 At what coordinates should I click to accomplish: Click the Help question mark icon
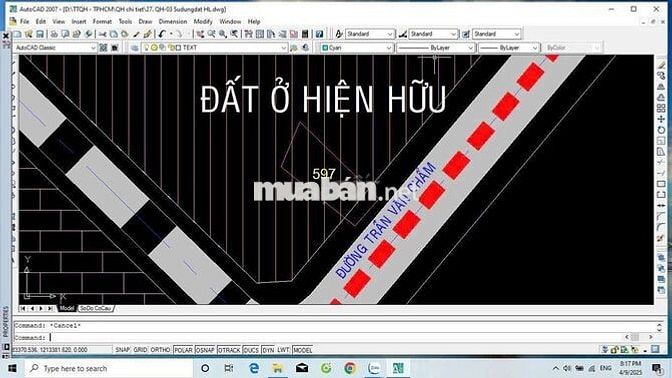coord(319,34)
